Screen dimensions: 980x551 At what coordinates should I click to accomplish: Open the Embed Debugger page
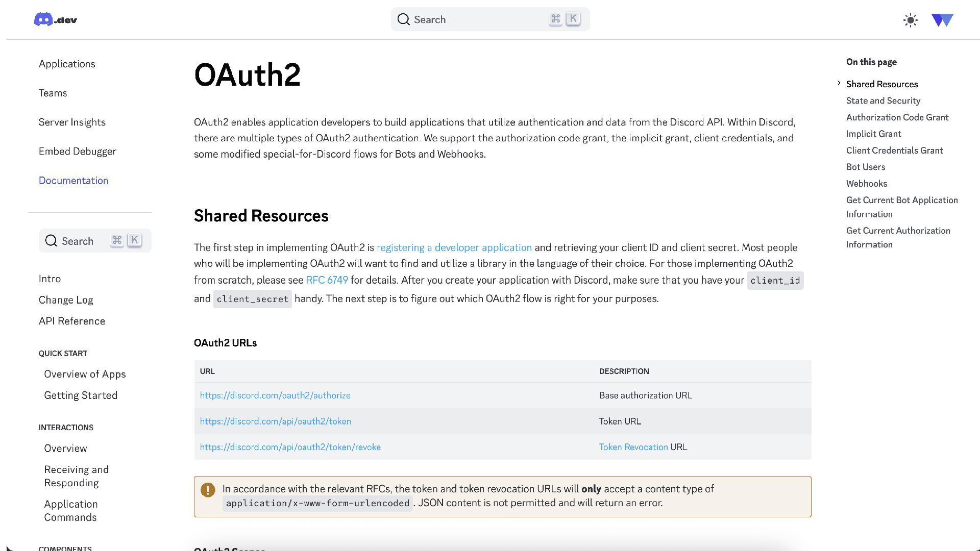click(x=77, y=151)
